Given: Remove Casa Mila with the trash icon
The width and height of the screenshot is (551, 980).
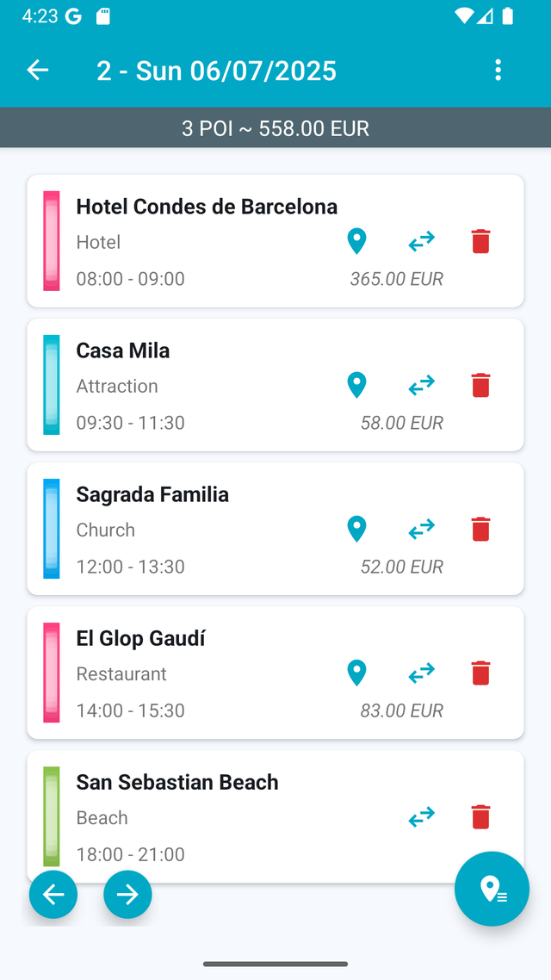Looking at the screenshot, I should [480, 385].
